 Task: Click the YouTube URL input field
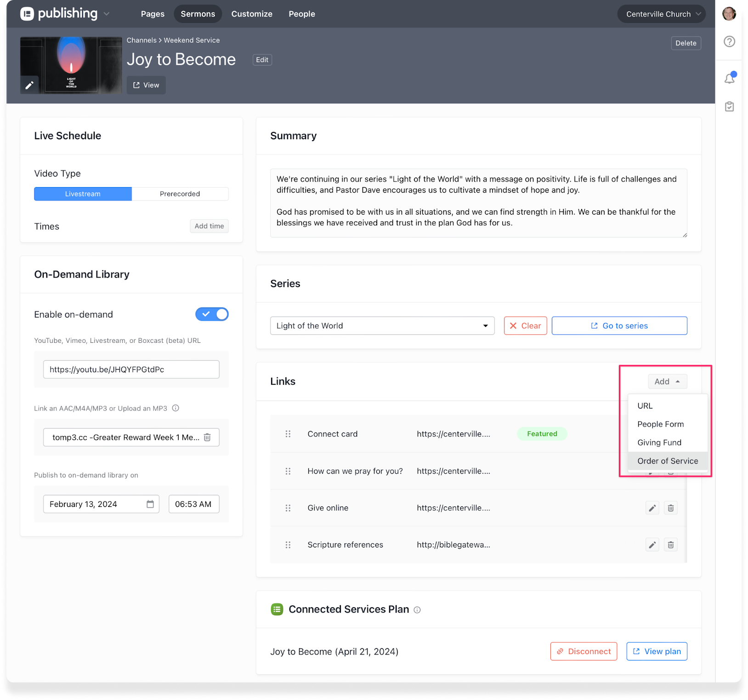131,370
